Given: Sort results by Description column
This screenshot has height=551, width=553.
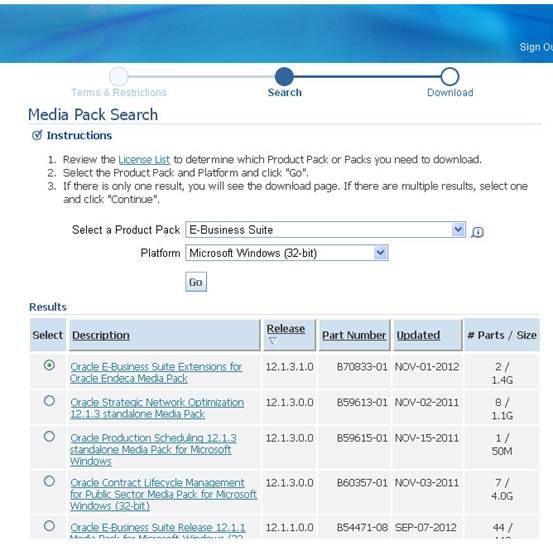Looking at the screenshot, I should pyautogui.click(x=101, y=335).
